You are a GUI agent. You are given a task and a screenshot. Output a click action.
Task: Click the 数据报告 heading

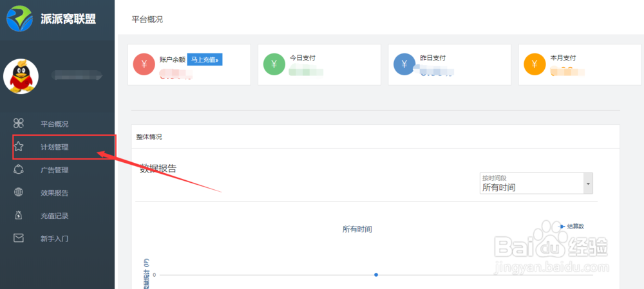tap(158, 168)
